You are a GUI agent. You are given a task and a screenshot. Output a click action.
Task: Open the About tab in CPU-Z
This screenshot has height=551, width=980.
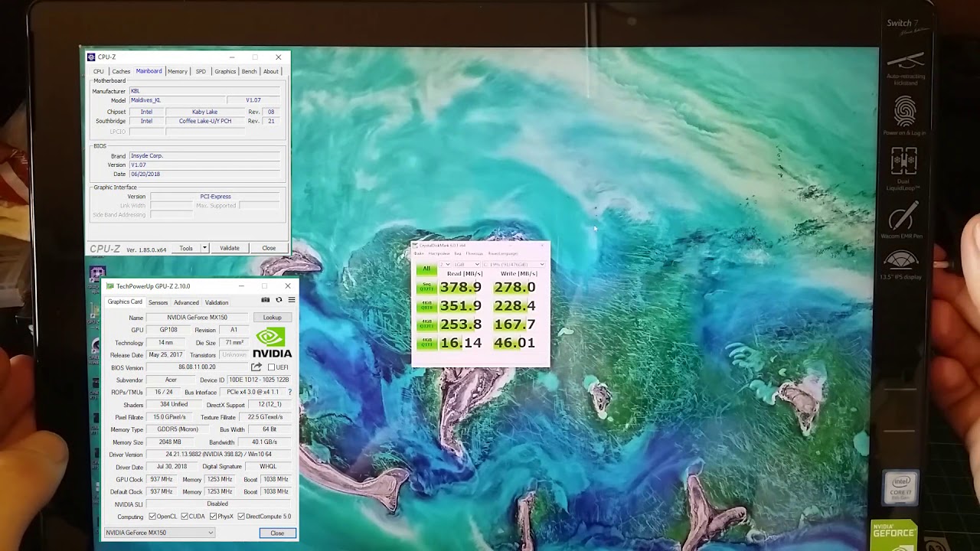(271, 71)
